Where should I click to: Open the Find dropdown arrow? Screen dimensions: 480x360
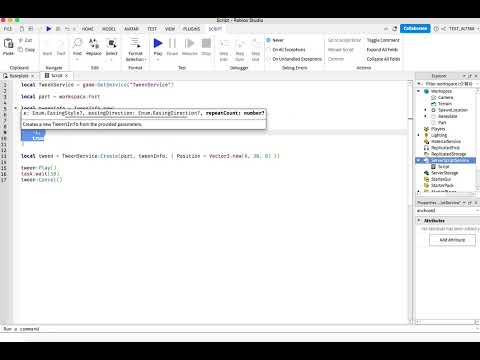77,60
